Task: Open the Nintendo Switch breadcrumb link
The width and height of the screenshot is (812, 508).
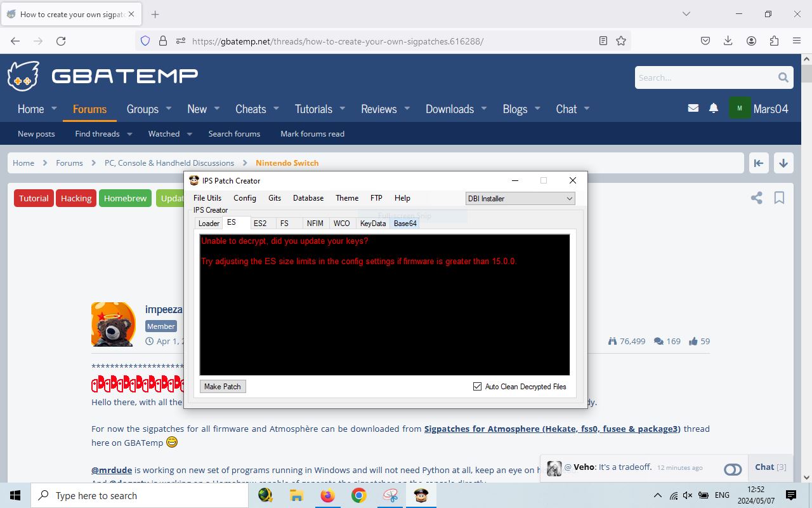Action: [x=287, y=163]
